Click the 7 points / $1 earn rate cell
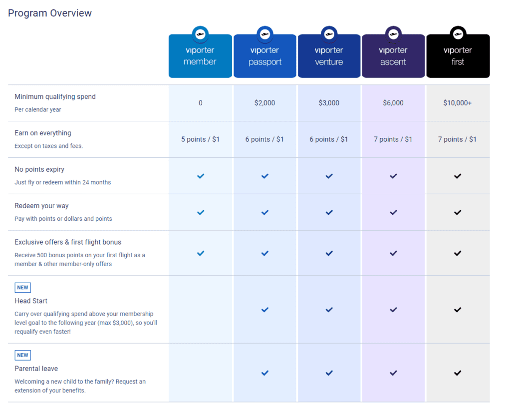This screenshot has width=511, height=420. [x=393, y=139]
